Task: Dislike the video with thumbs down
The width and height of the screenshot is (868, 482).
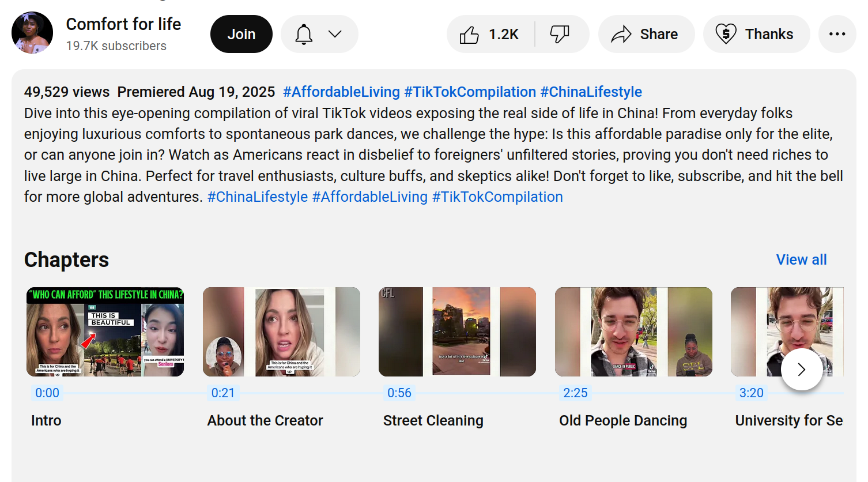Action: tap(560, 35)
